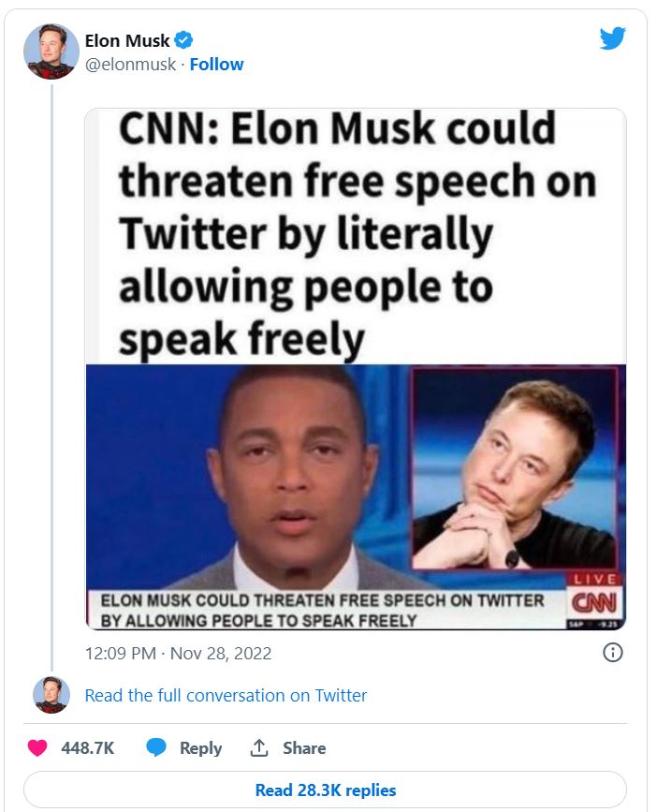Click the small avatar beside the conversation link
This screenshot has height=812, width=657.
[x=51, y=695]
